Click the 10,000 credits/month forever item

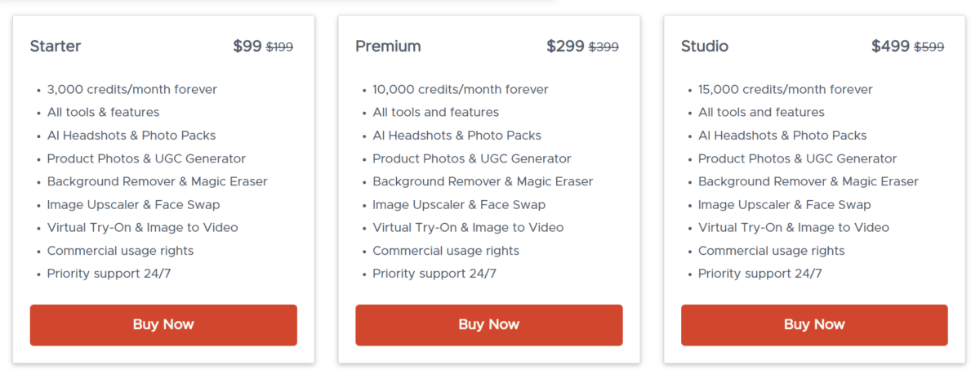[461, 90]
